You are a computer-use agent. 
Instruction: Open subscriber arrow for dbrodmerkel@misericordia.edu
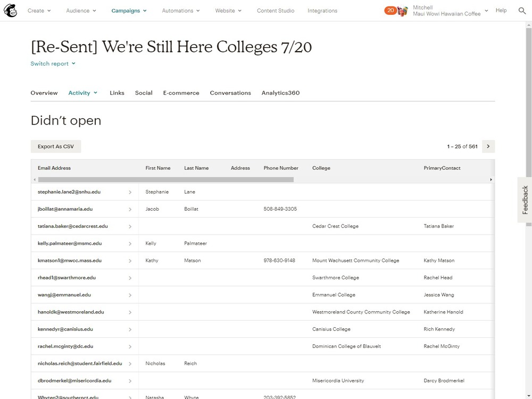click(x=130, y=381)
